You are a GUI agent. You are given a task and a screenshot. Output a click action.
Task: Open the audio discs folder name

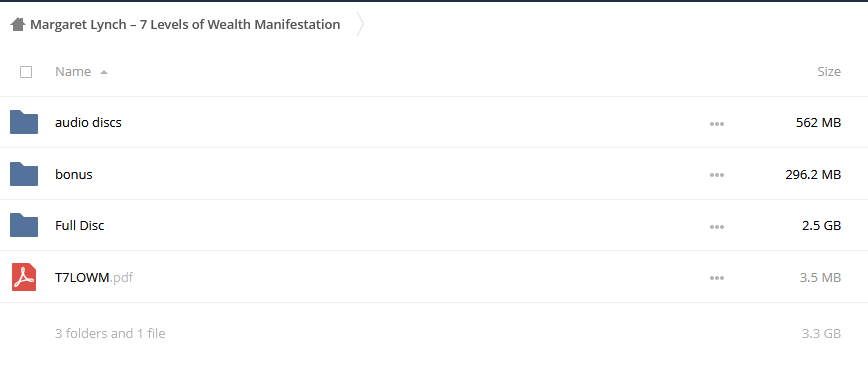pyautogui.click(x=88, y=122)
